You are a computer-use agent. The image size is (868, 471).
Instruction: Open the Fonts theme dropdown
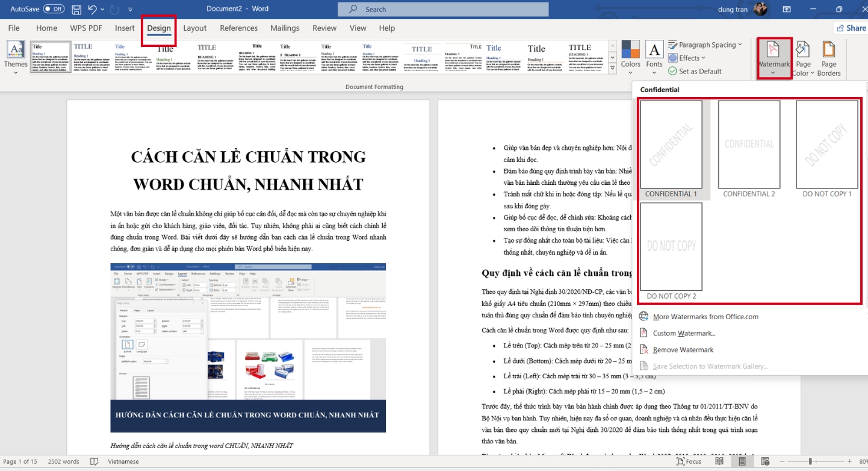tap(654, 58)
